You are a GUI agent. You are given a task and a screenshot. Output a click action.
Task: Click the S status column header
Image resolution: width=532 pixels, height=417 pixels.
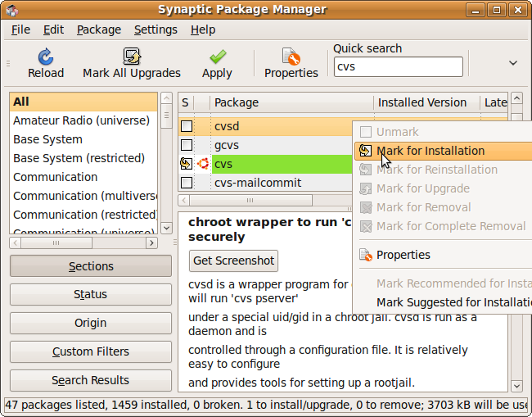pos(185,102)
